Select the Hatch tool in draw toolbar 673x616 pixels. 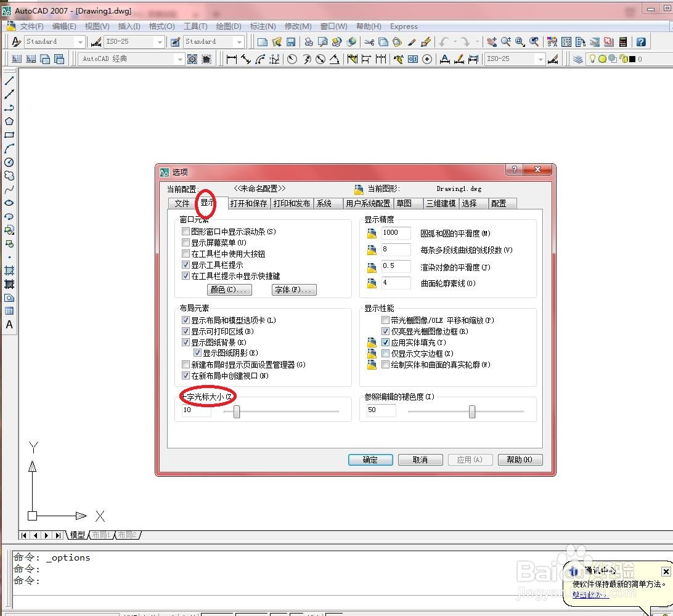(x=9, y=270)
